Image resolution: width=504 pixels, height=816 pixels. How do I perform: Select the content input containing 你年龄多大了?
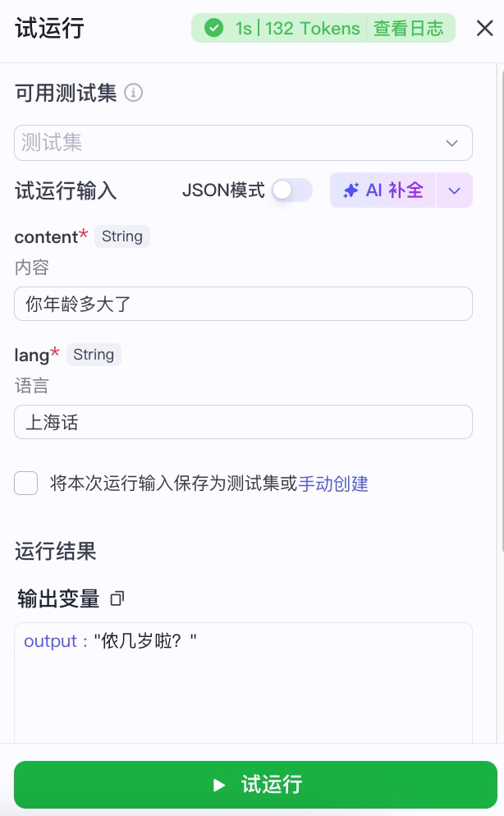(243, 304)
